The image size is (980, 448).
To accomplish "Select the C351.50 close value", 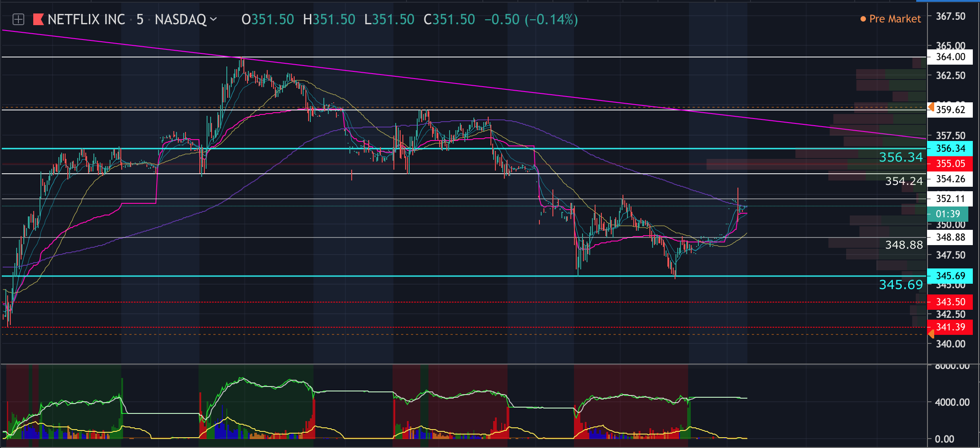I will coord(449,19).
